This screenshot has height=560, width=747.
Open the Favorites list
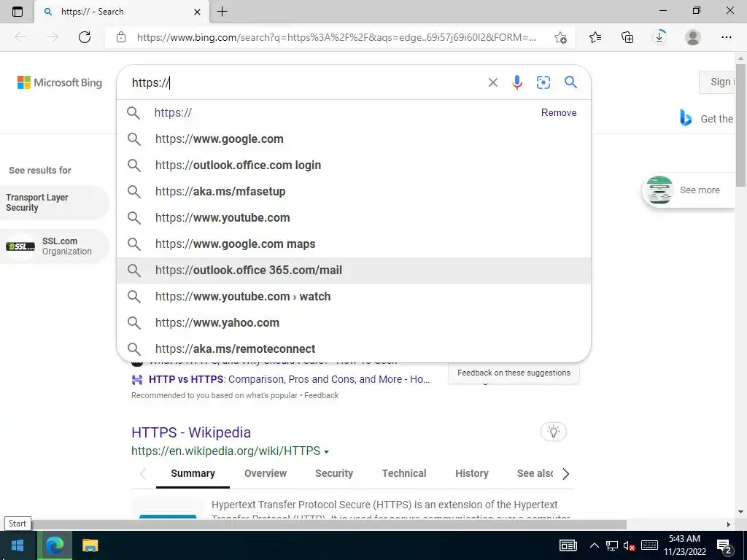point(595,37)
